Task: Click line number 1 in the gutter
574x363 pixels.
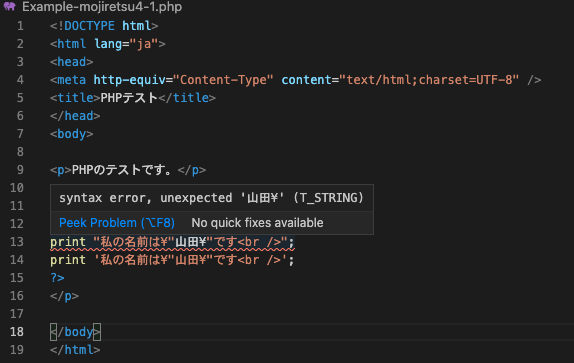Action: pyautogui.click(x=20, y=26)
